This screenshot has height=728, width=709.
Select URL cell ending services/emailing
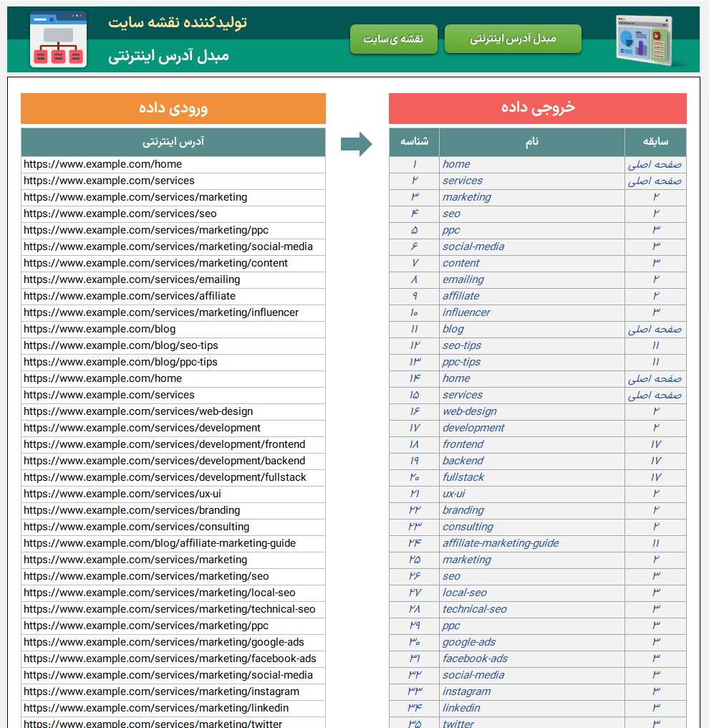click(173, 280)
